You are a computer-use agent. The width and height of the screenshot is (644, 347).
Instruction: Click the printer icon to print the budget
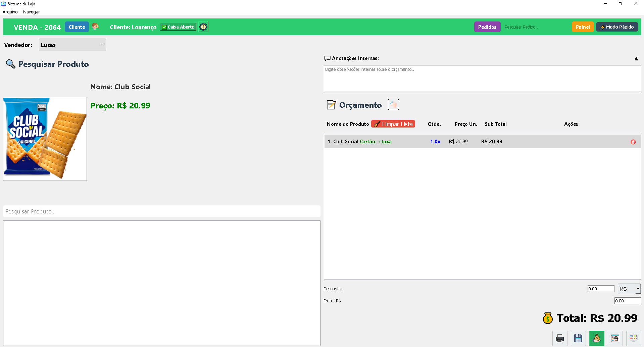(x=560, y=338)
